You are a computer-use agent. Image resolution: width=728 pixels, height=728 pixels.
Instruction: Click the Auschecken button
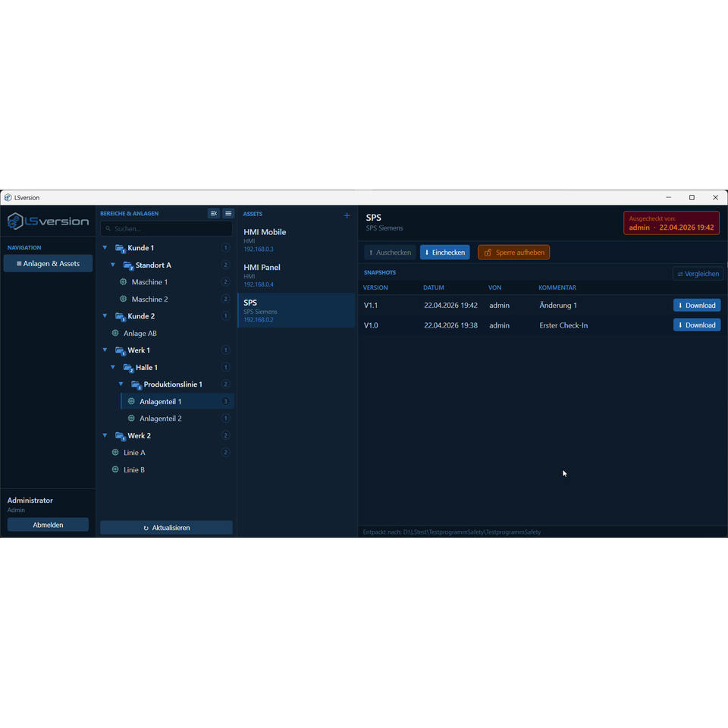click(390, 252)
